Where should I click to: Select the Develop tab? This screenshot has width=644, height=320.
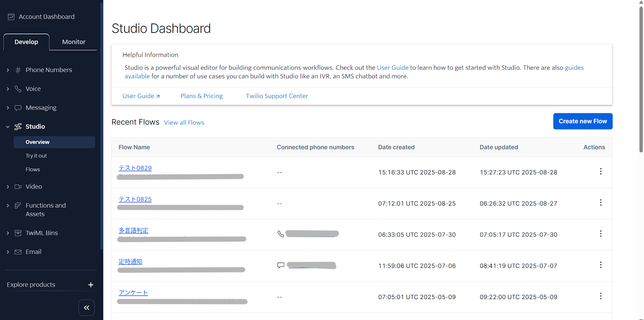pyautogui.click(x=26, y=42)
